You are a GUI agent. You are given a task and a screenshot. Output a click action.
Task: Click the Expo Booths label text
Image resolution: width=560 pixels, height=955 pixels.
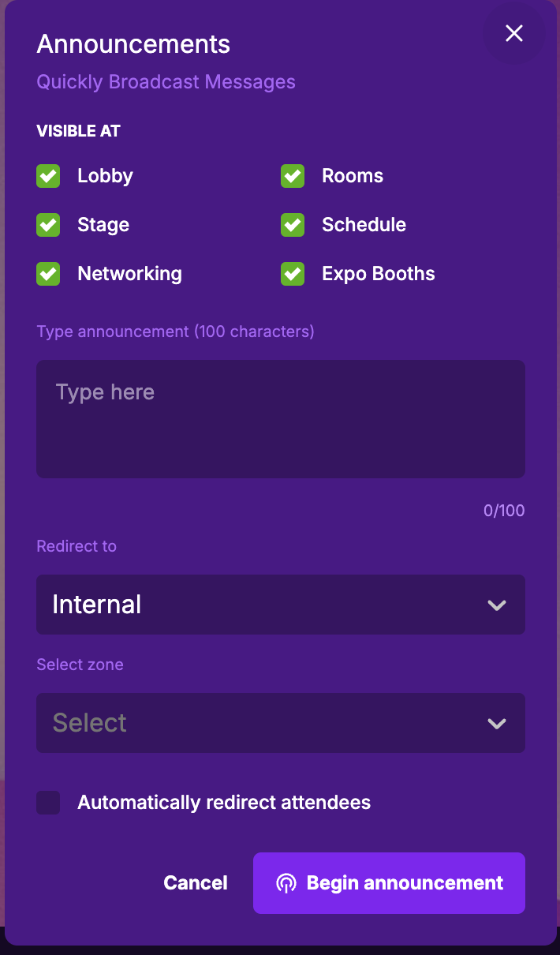[378, 274]
